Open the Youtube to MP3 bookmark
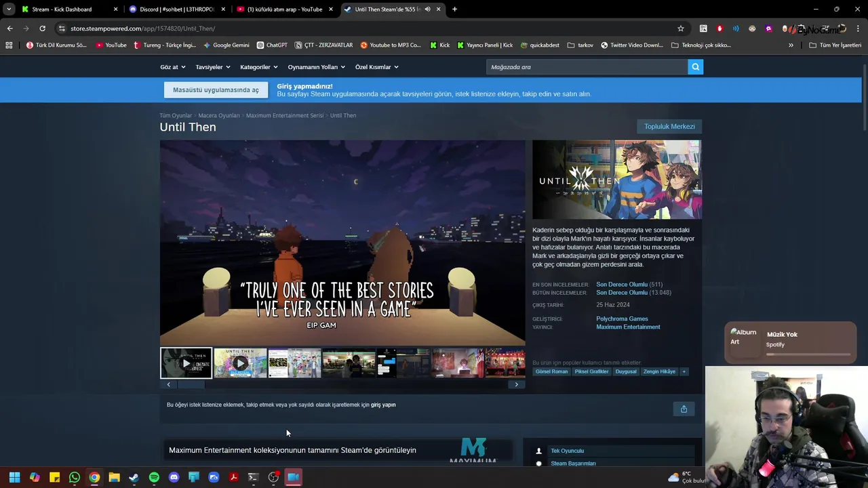Screen dimensions: 868x488 coord(391,45)
